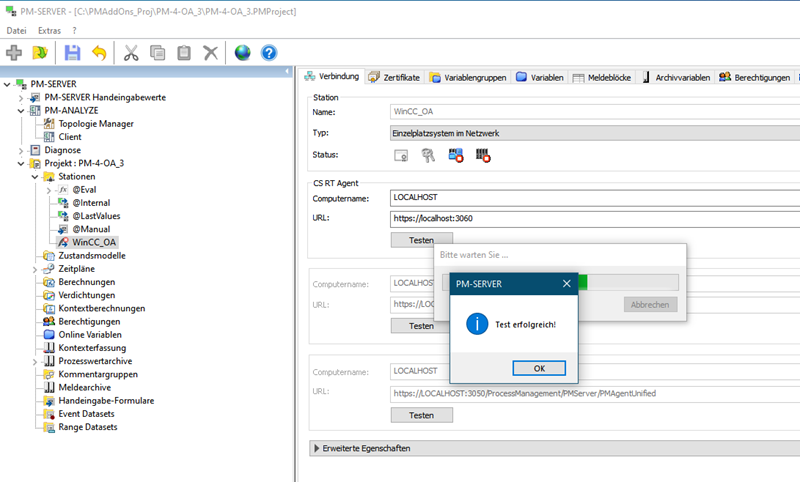Click the Copy toolbar icon
Image resolution: width=800 pixels, height=482 pixels.
click(x=158, y=53)
